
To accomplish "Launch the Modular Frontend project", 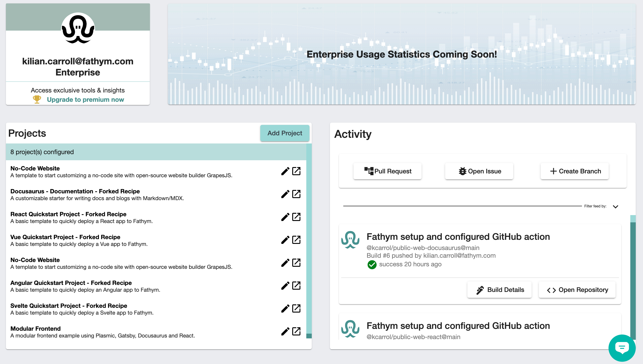I will coord(296,332).
